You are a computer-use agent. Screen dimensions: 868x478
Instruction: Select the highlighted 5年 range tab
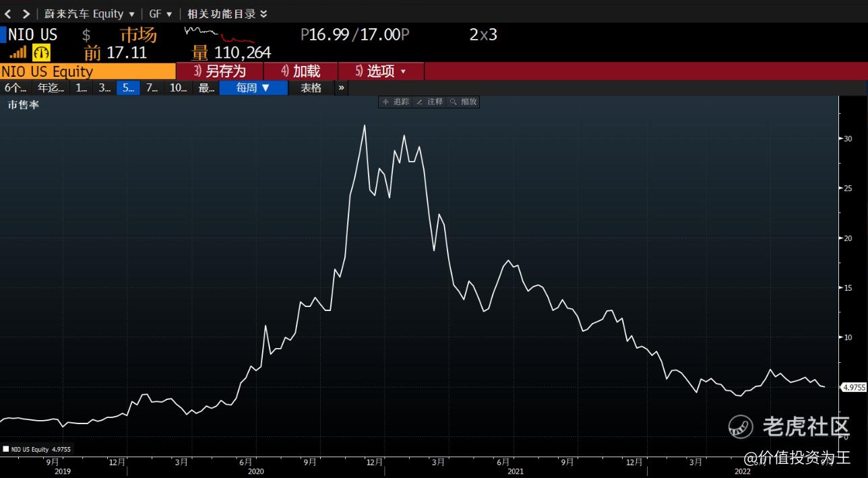(128, 88)
